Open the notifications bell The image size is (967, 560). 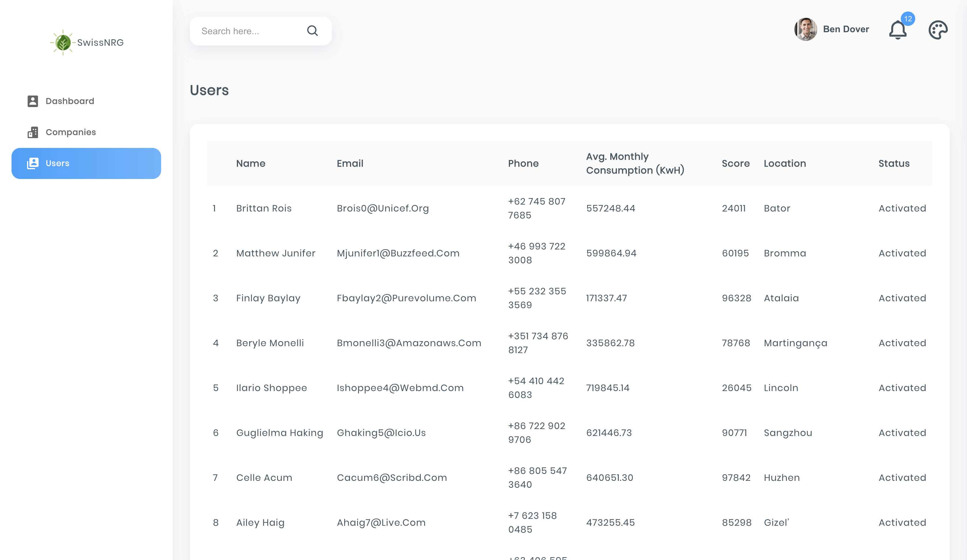[x=898, y=30]
